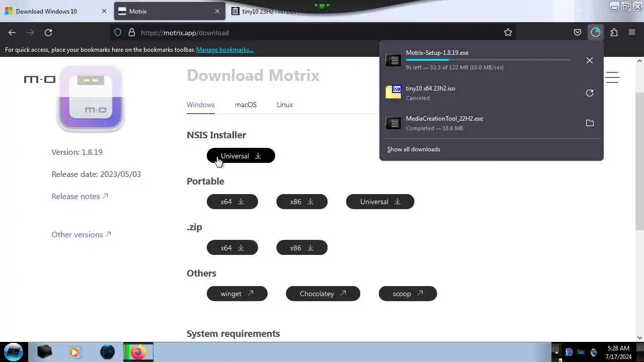Open the Windows Start button
The image size is (644, 362).
[14, 352]
